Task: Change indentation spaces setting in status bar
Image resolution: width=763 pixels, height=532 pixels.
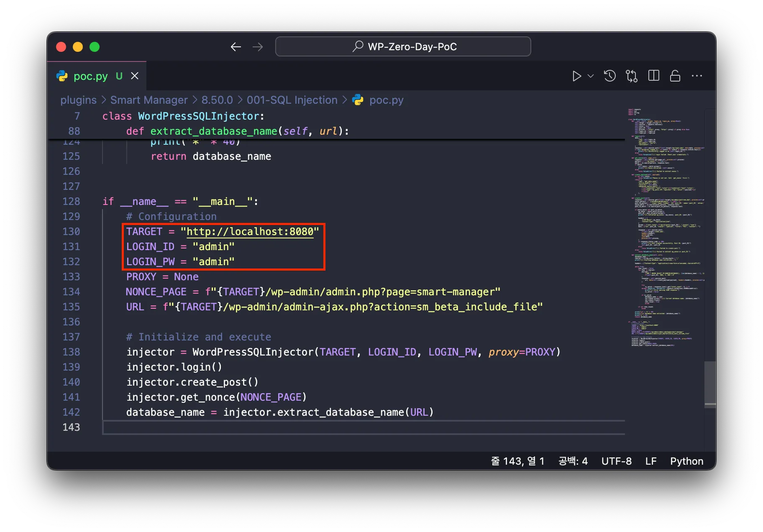Action: 573,461
